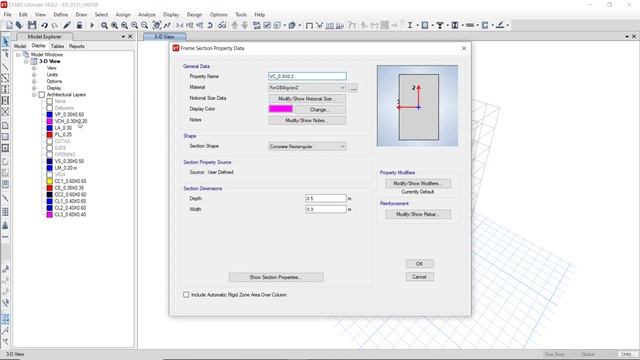Switch to the Tables tab
640x360 pixels.
coord(57,46)
